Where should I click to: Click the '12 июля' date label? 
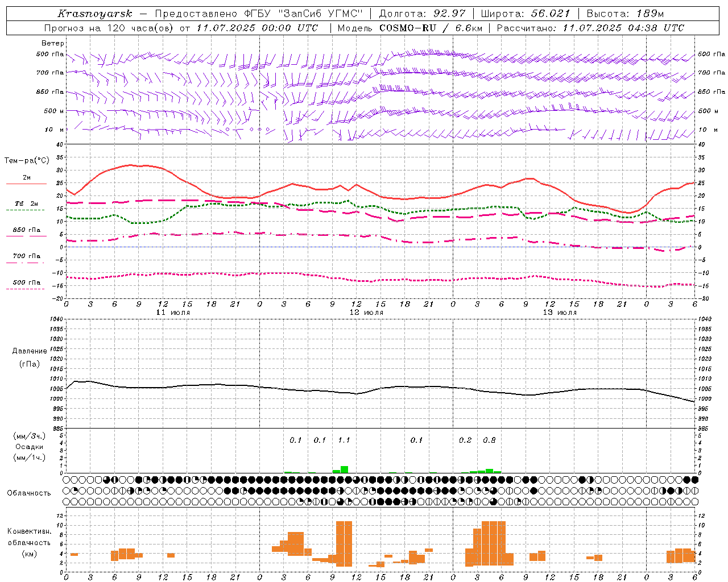[366, 313]
